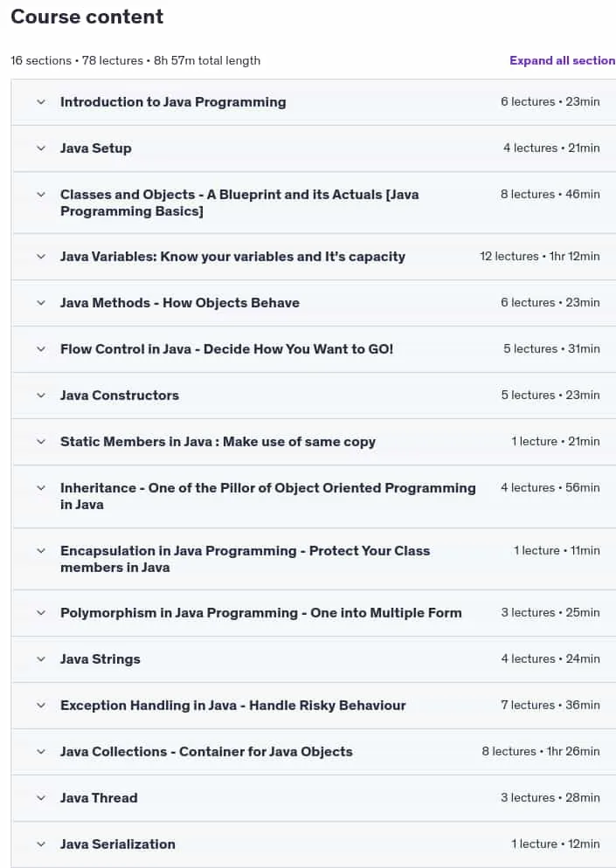The height and width of the screenshot is (868, 616).
Task: Expand Flow Control in Java chevron
Action: pyautogui.click(x=41, y=349)
